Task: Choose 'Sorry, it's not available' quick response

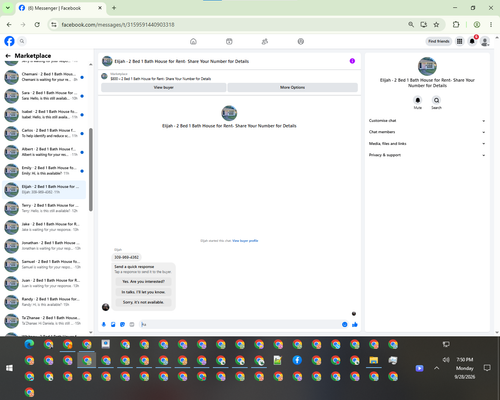Action: click(x=143, y=302)
